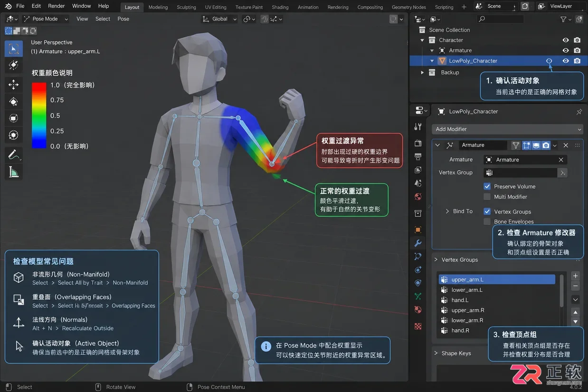Click the new collection icon in outliner
The height and width of the screenshot is (392, 588).
(579, 19)
